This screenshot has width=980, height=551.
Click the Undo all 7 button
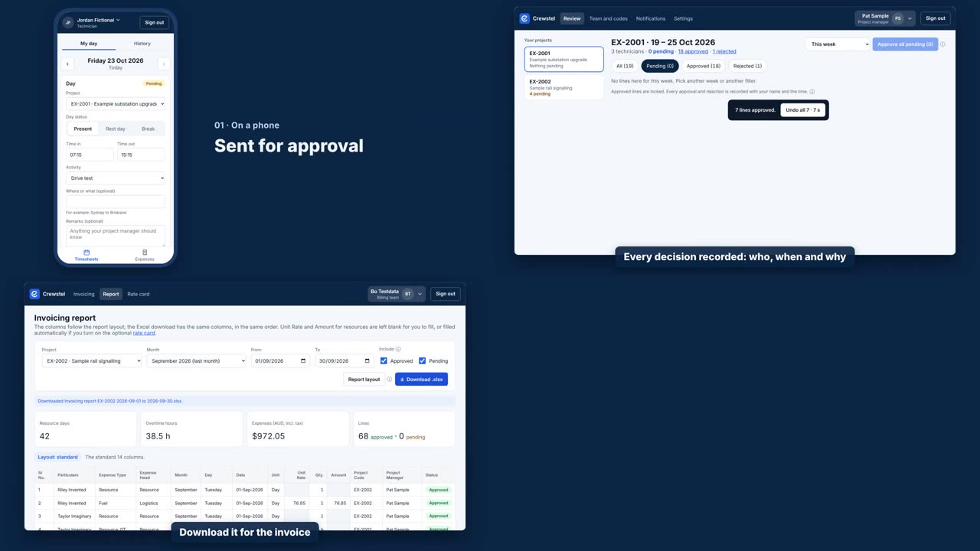coord(802,110)
